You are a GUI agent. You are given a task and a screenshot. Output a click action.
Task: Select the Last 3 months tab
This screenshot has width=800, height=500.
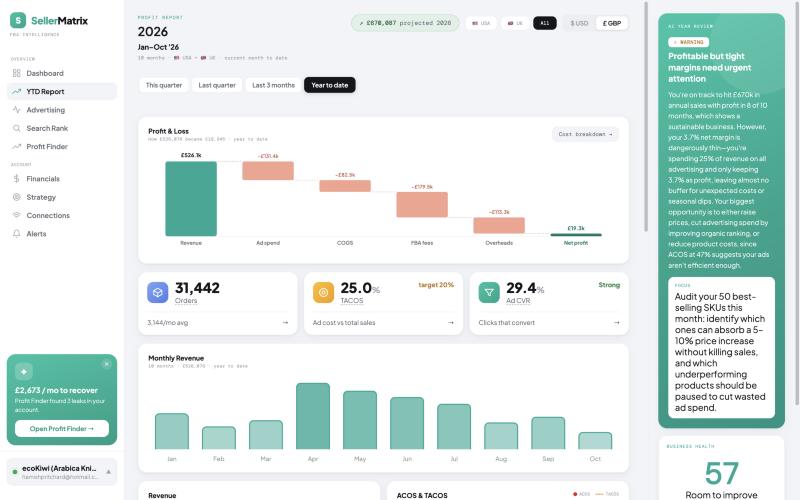click(x=273, y=85)
